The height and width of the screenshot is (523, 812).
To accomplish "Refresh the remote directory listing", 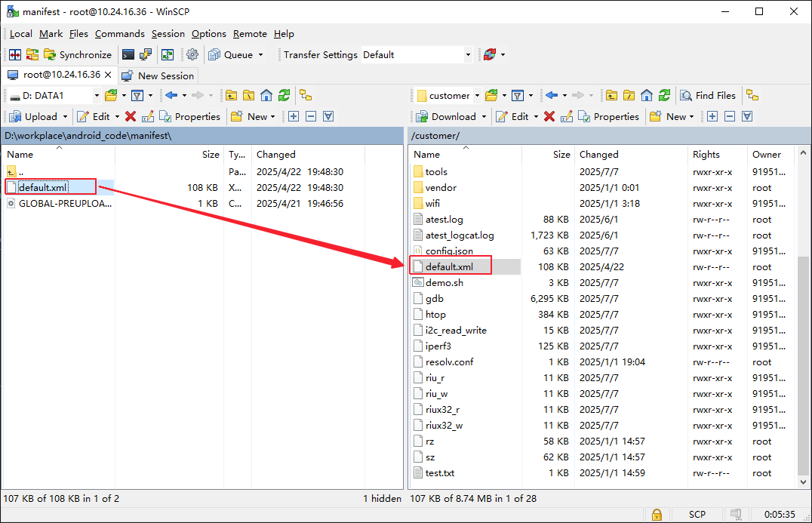I will click(664, 95).
